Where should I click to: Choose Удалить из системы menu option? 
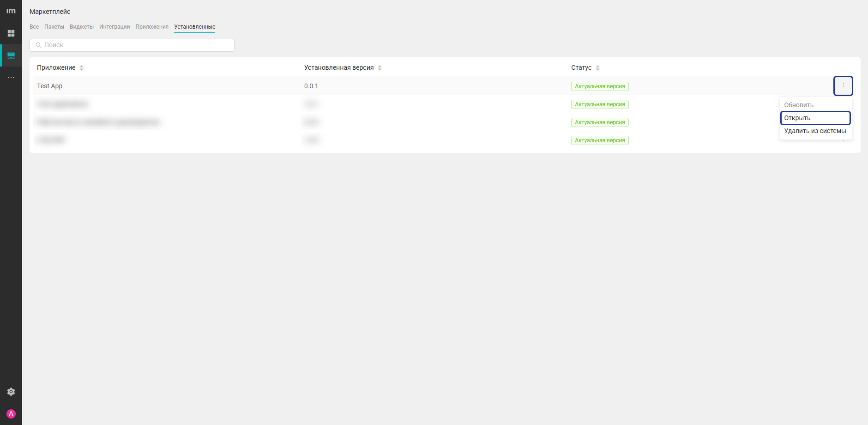(x=815, y=131)
